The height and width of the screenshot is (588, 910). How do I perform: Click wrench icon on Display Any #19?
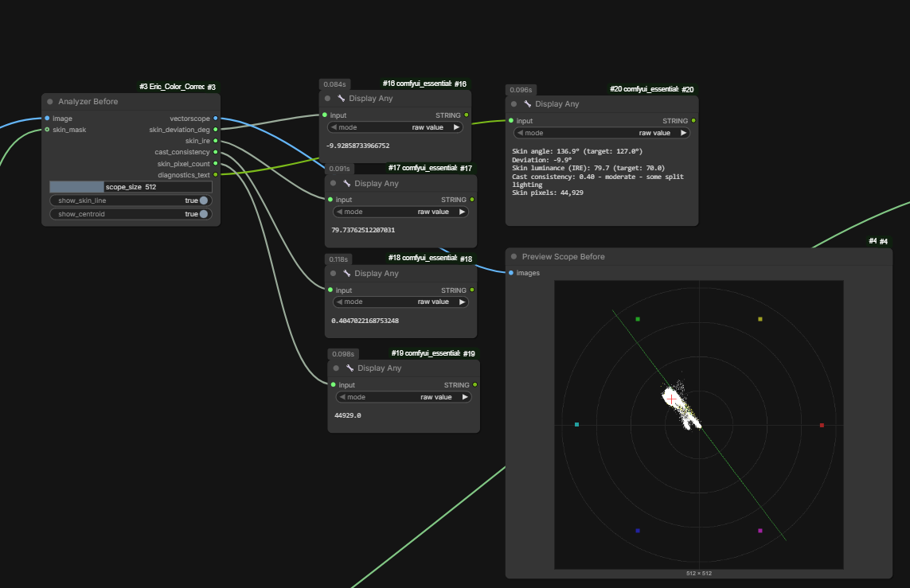(350, 368)
